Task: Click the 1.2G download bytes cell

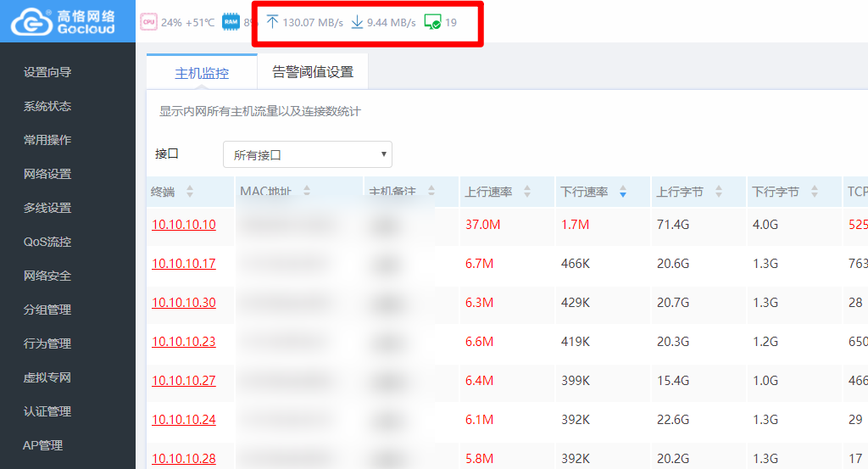Action: [765, 342]
